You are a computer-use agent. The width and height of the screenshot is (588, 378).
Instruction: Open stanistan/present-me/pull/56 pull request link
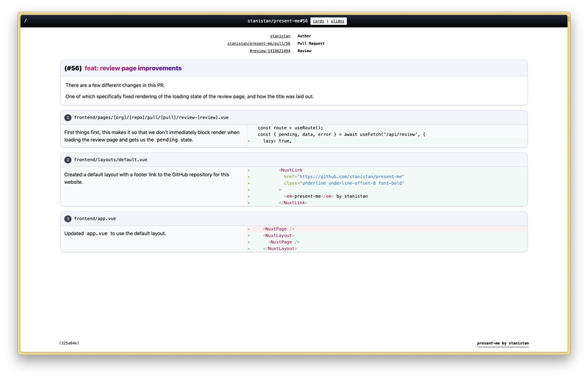point(259,43)
